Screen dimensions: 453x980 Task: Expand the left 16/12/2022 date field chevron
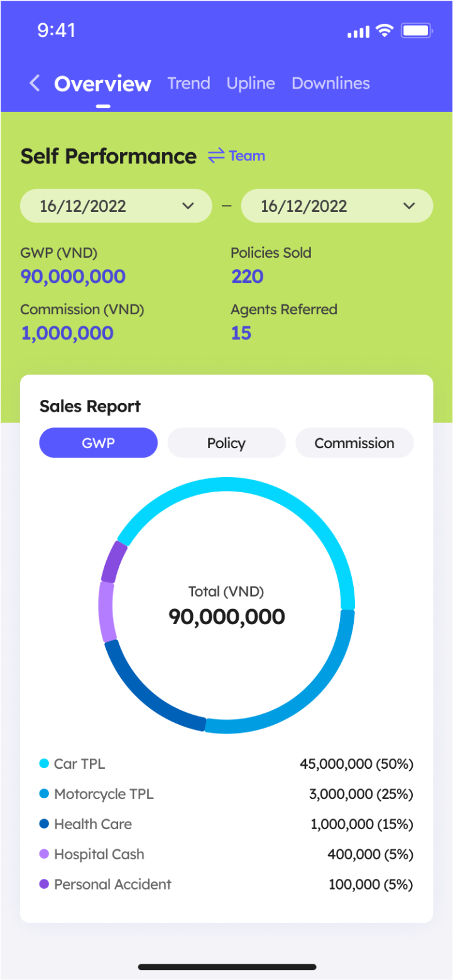tap(187, 206)
